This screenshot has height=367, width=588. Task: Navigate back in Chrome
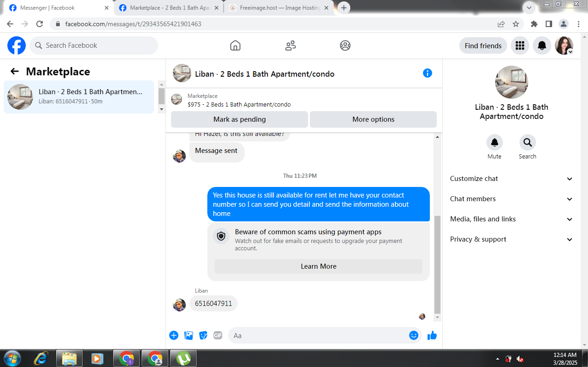click(10, 24)
